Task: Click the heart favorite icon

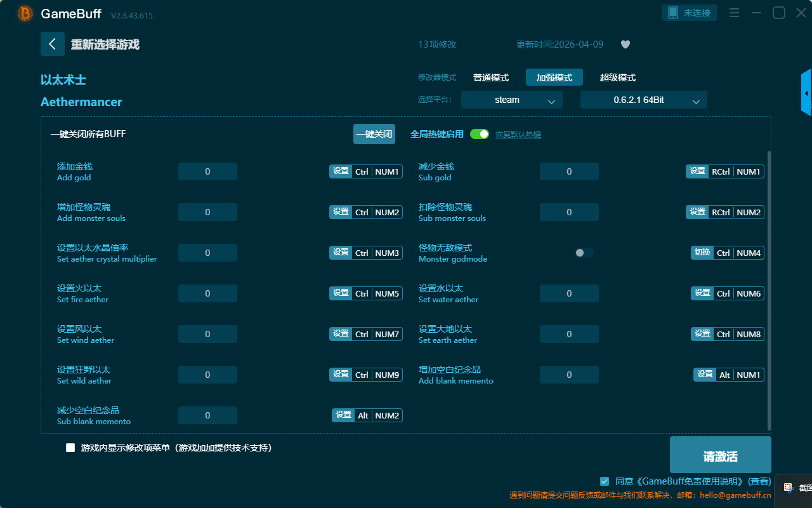Action: 625,44
